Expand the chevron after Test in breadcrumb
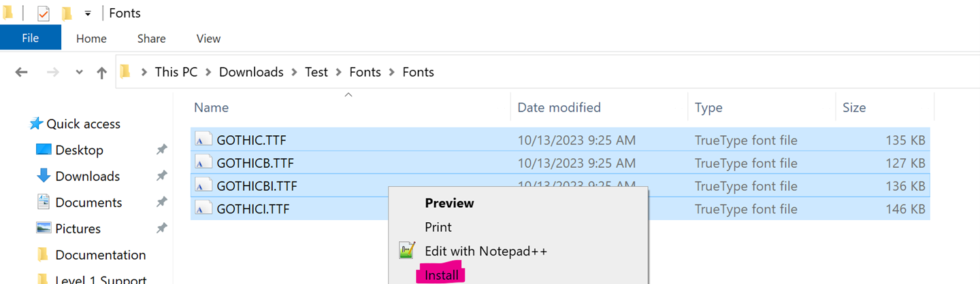The height and width of the screenshot is (284, 980). pos(339,72)
